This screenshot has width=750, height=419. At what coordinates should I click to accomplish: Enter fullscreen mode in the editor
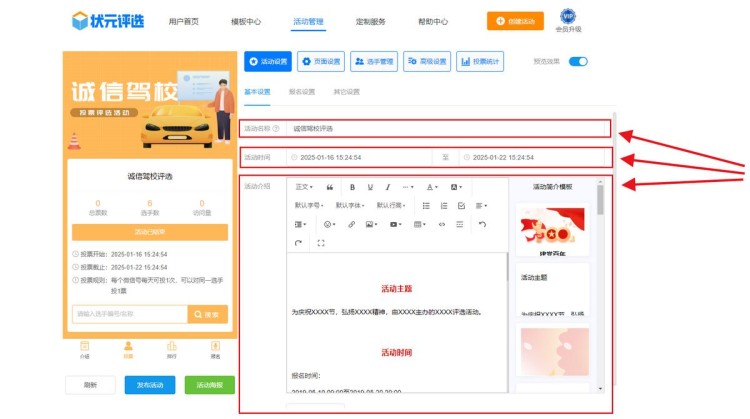(x=321, y=243)
